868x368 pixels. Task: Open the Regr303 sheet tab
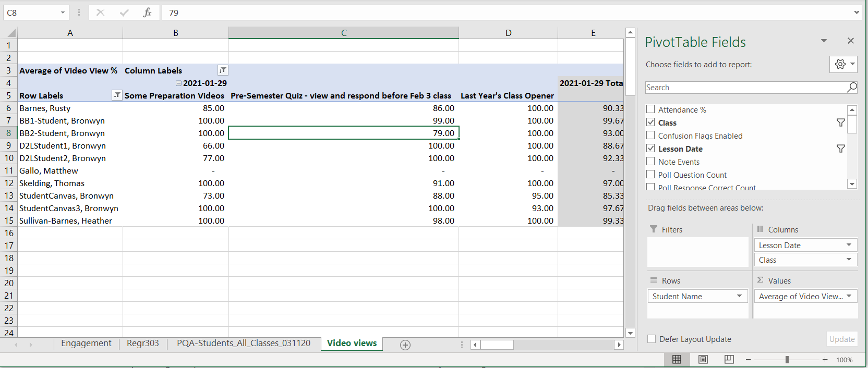coord(142,343)
